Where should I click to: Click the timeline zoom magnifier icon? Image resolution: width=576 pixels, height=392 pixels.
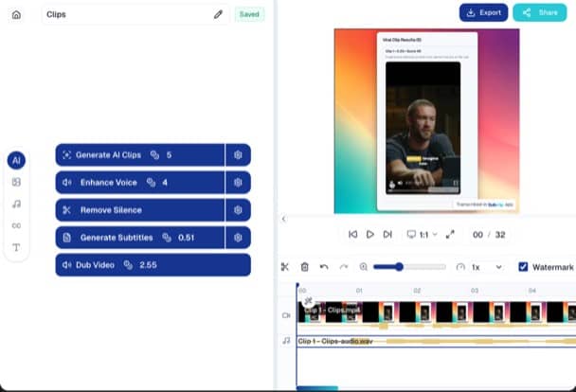tap(363, 267)
